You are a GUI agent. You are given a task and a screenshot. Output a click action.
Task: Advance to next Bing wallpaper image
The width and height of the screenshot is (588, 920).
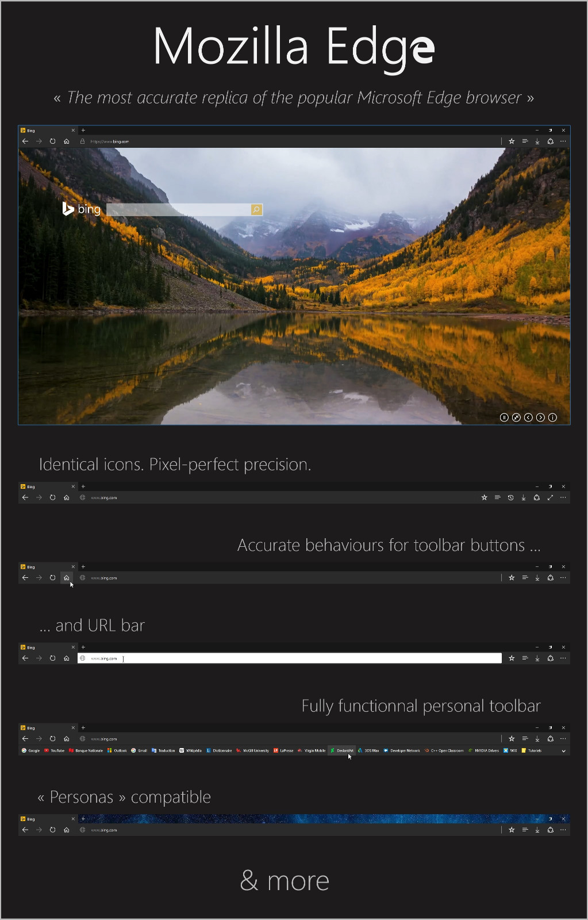click(540, 417)
